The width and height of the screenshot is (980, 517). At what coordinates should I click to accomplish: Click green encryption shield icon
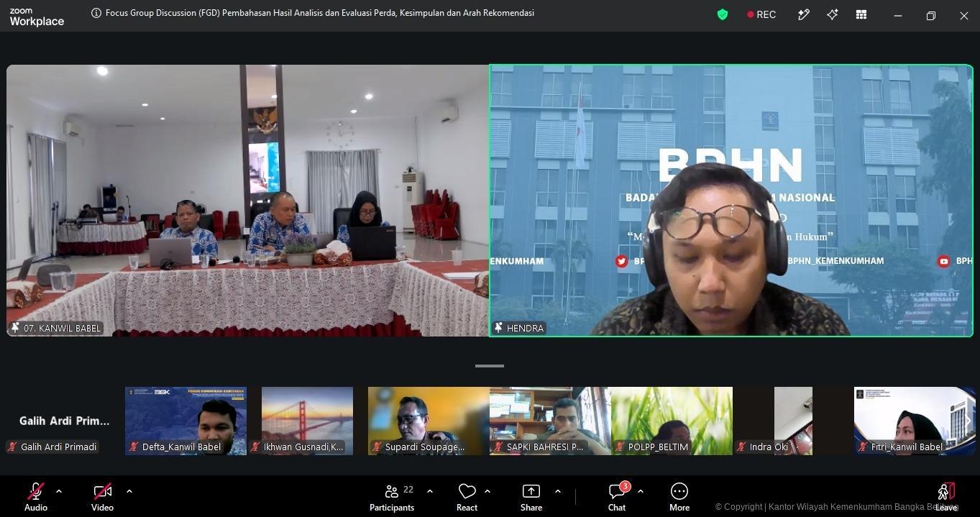click(x=723, y=14)
